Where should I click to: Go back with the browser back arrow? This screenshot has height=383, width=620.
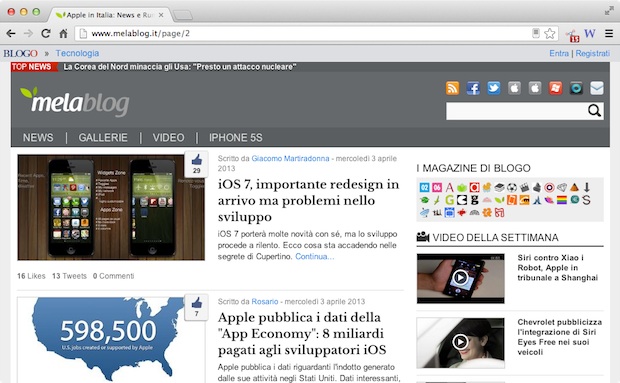click(x=11, y=34)
